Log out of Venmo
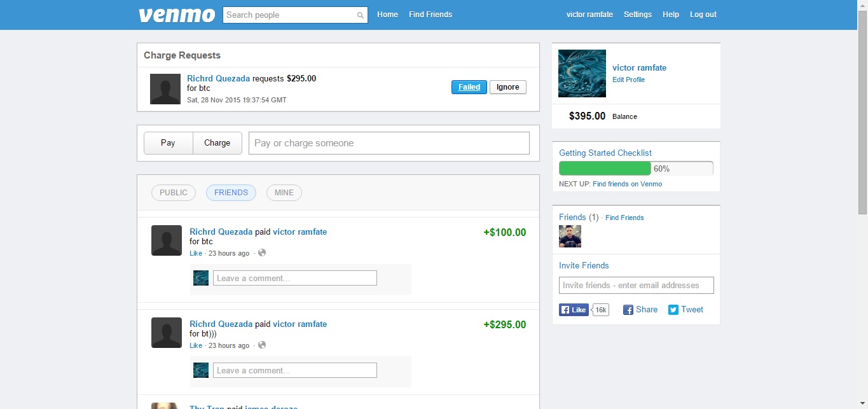The image size is (868, 409). (x=703, y=15)
